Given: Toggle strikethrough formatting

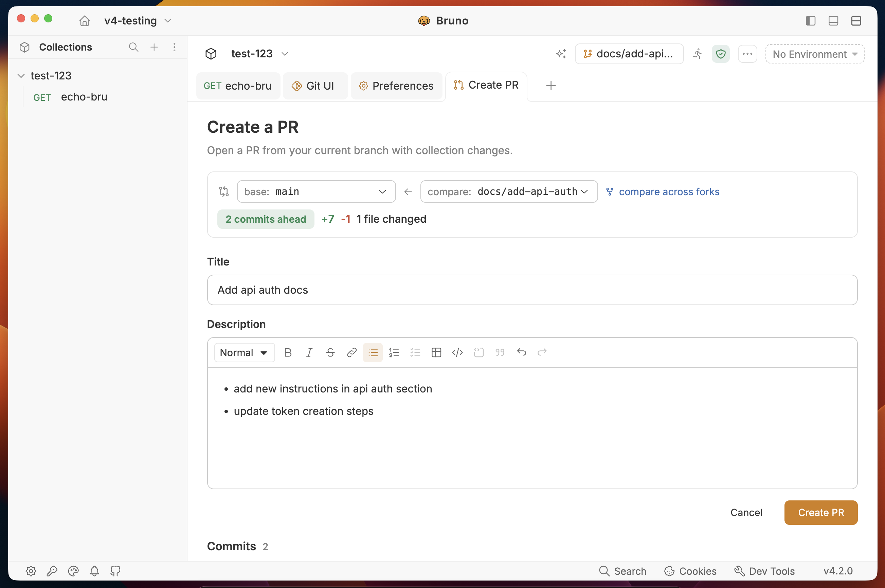Looking at the screenshot, I should (330, 352).
